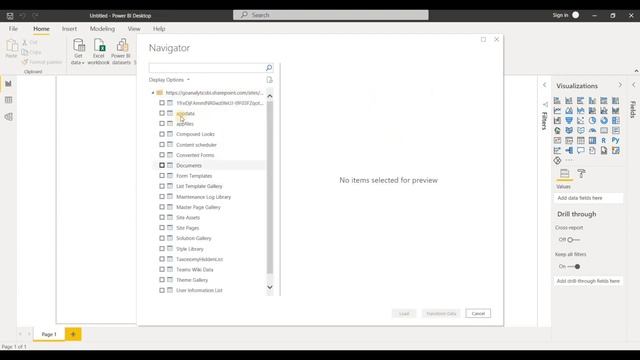The height and width of the screenshot is (360, 640).
Task: Click the Transform Data button
Action: [x=441, y=313]
